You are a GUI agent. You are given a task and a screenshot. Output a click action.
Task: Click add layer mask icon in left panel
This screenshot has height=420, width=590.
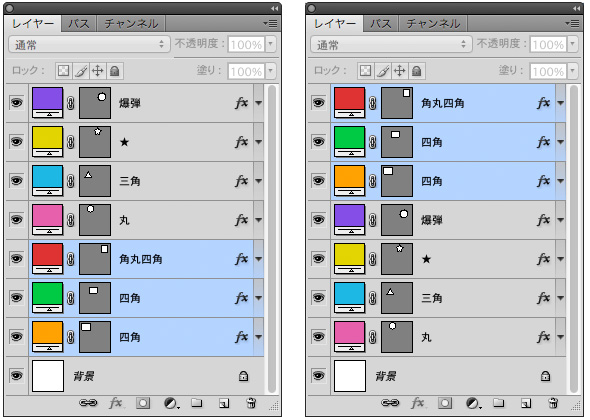(143, 403)
